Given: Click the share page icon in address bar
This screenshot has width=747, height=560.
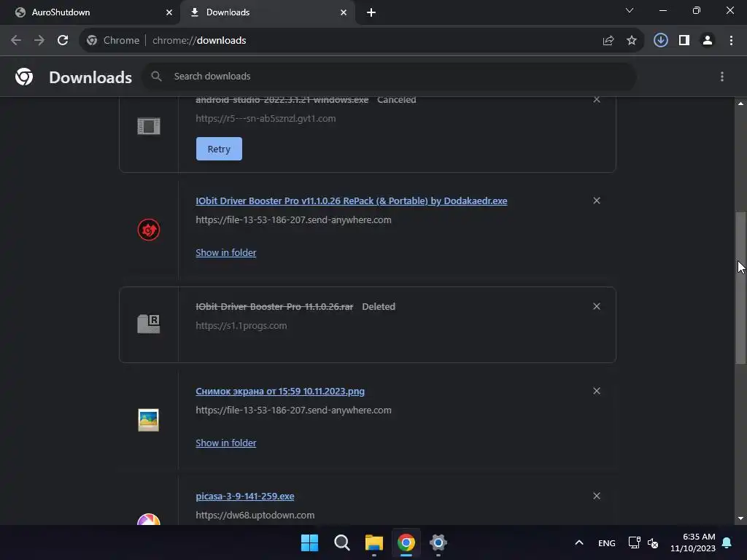Looking at the screenshot, I should click(608, 41).
